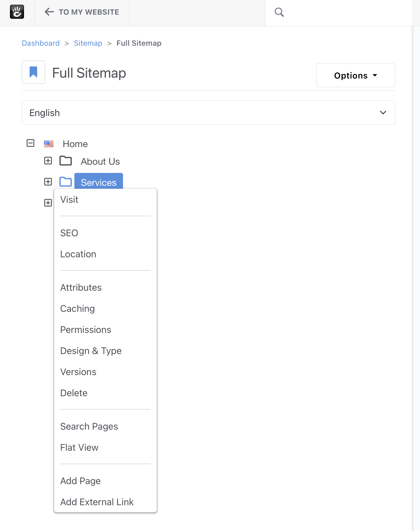Open Permissions from the context menu
Screen dimensions: 420x531
86,330
